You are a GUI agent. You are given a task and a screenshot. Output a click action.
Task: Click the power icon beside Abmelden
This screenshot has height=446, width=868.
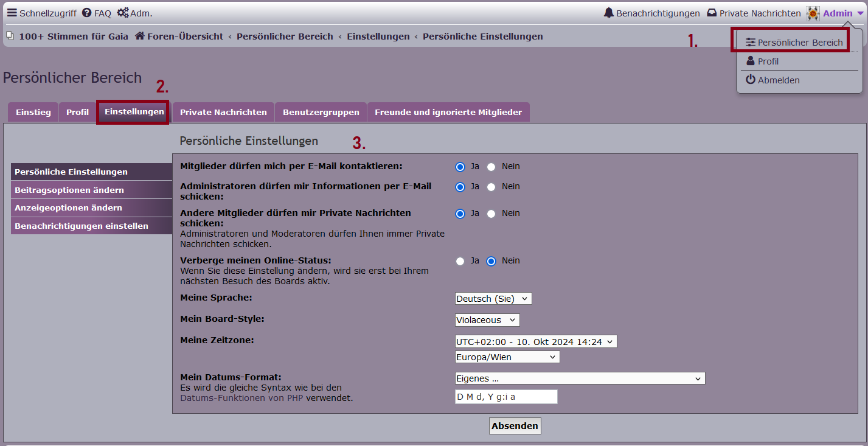[x=751, y=80]
